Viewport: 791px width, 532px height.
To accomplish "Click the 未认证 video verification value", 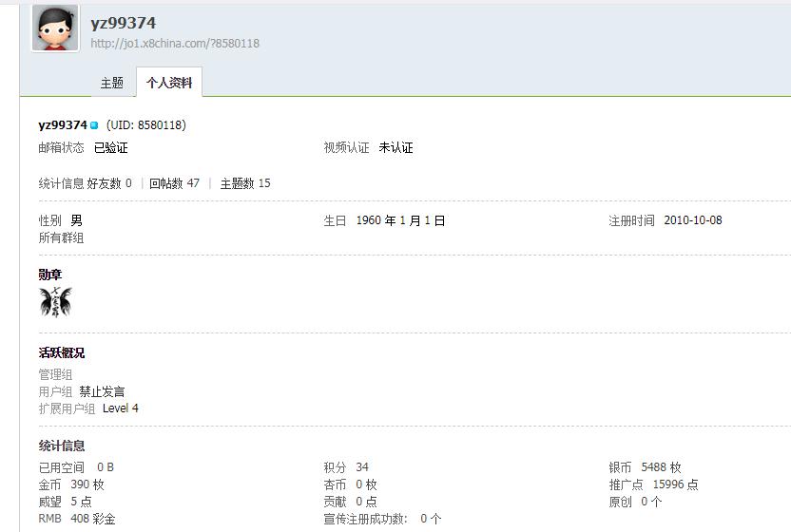I will (395, 148).
